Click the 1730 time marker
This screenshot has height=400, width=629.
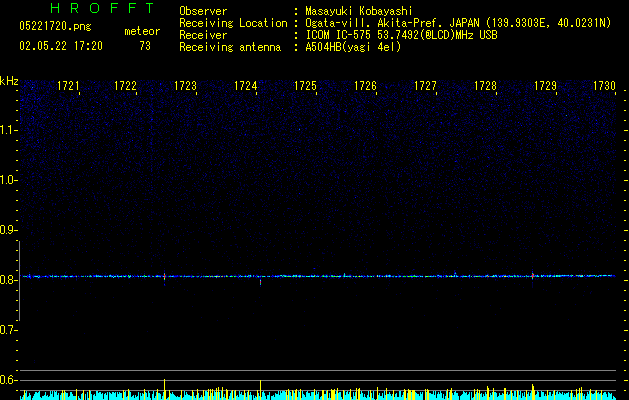[x=604, y=86]
